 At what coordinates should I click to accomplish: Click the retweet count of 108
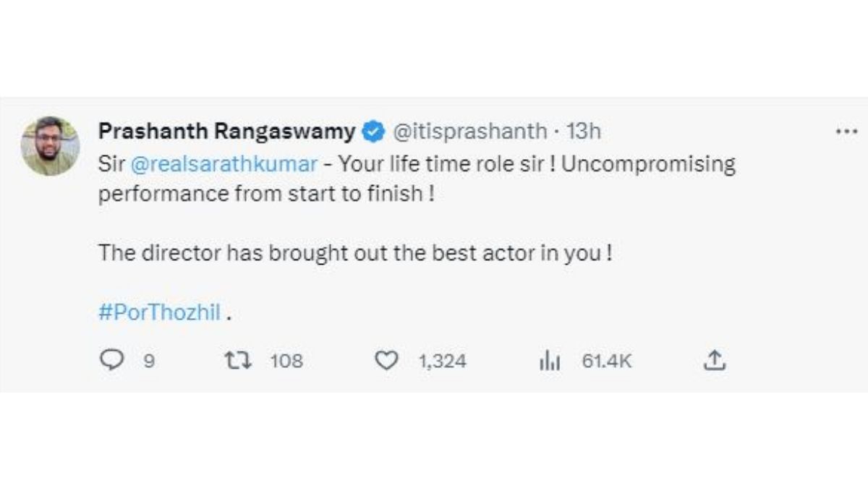tap(286, 360)
